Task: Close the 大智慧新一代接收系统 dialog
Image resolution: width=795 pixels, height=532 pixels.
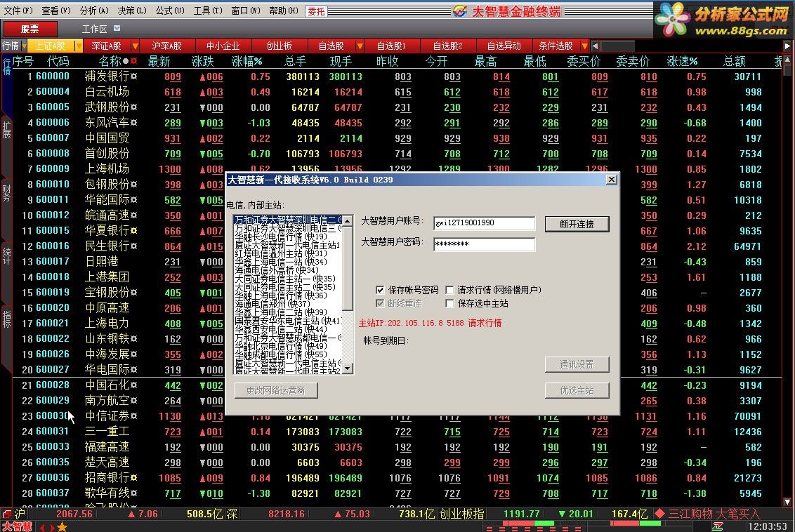Action: tap(612, 180)
